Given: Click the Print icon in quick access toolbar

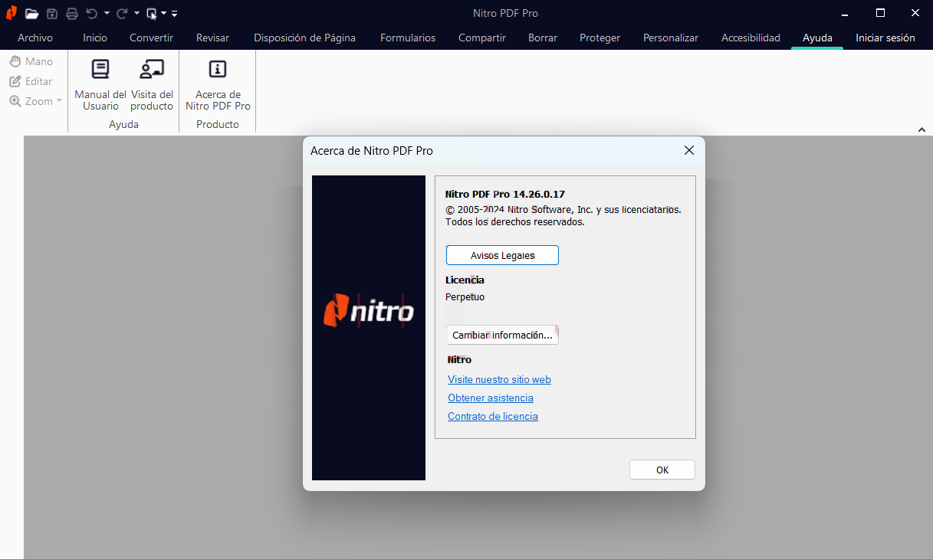Looking at the screenshot, I should (x=72, y=13).
